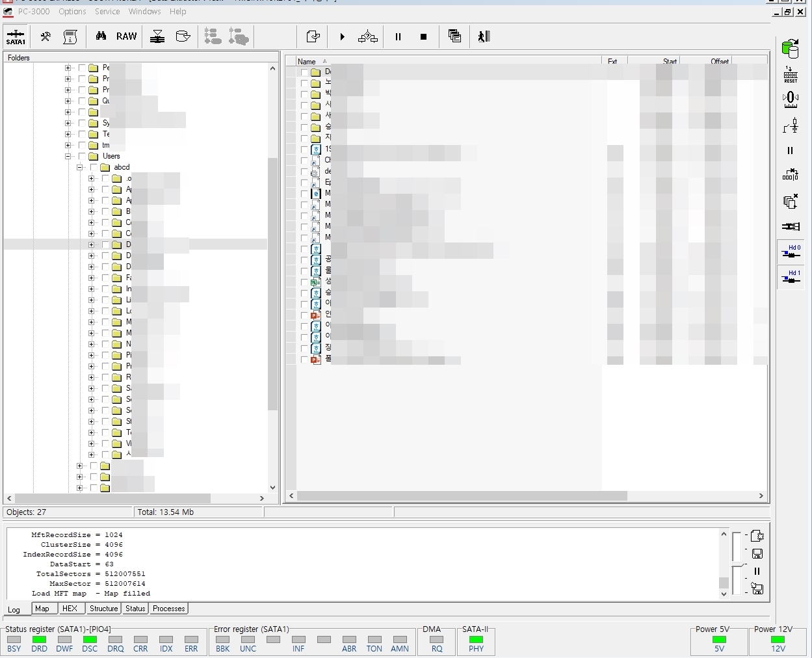Start the process with the play button

tap(342, 37)
